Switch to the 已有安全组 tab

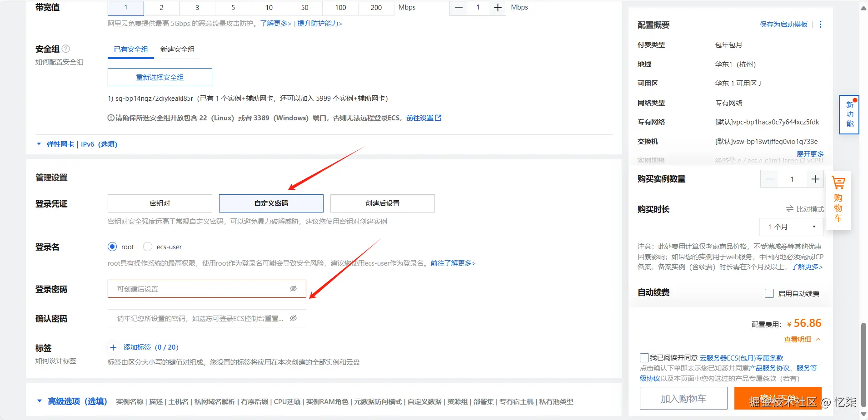tap(131, 49)
